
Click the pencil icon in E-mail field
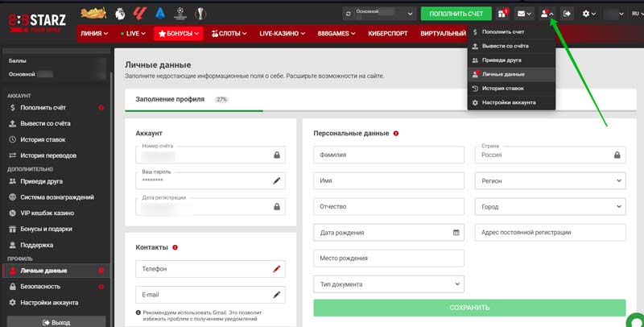[x=277, y=295]
